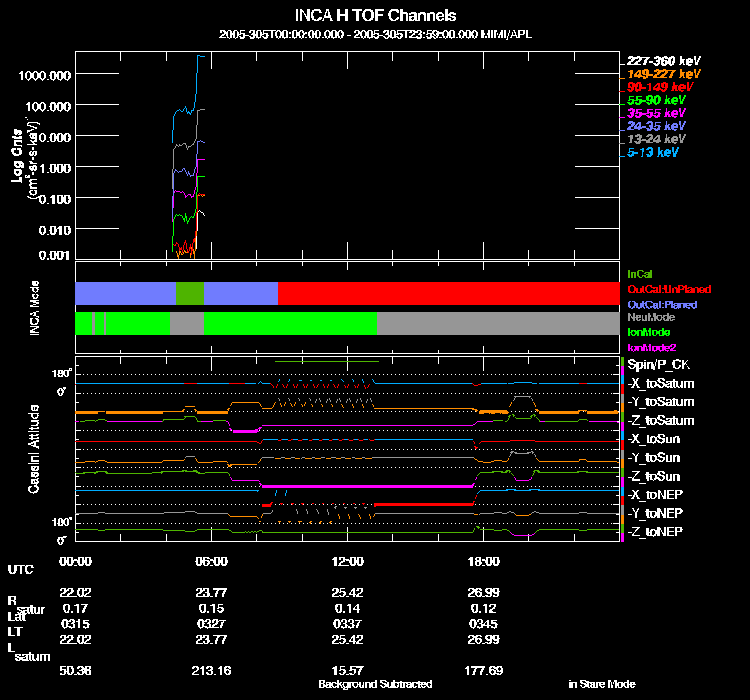Click the magenta 35-55 keV legend label

(656, 113)
